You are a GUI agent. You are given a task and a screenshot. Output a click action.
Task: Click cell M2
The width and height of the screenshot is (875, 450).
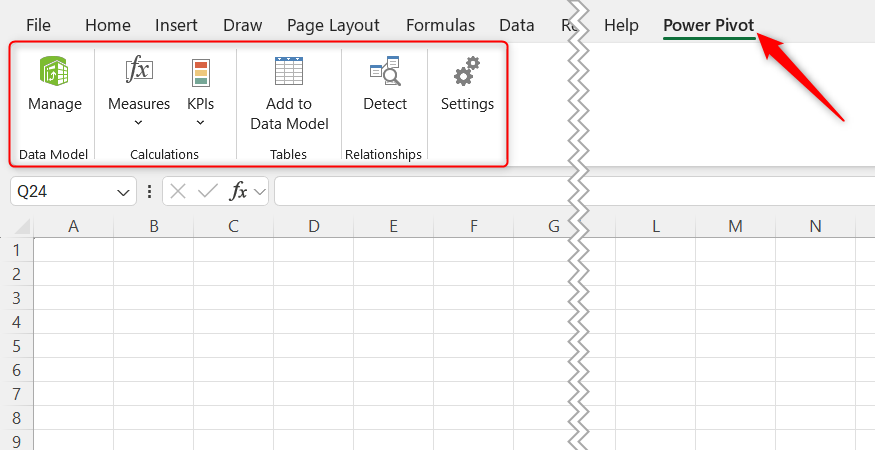(x=735, y=274)
